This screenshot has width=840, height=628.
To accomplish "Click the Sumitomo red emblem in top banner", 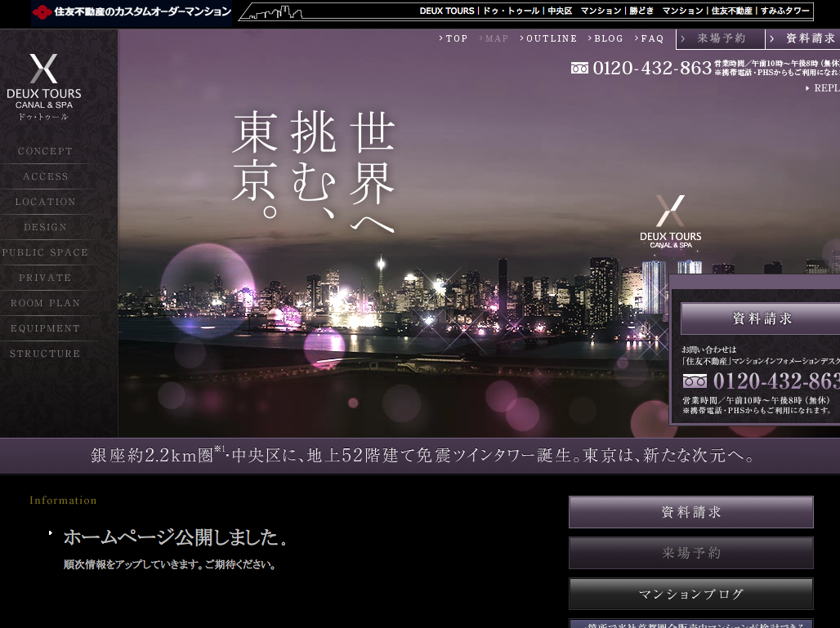I will (42, 11).
